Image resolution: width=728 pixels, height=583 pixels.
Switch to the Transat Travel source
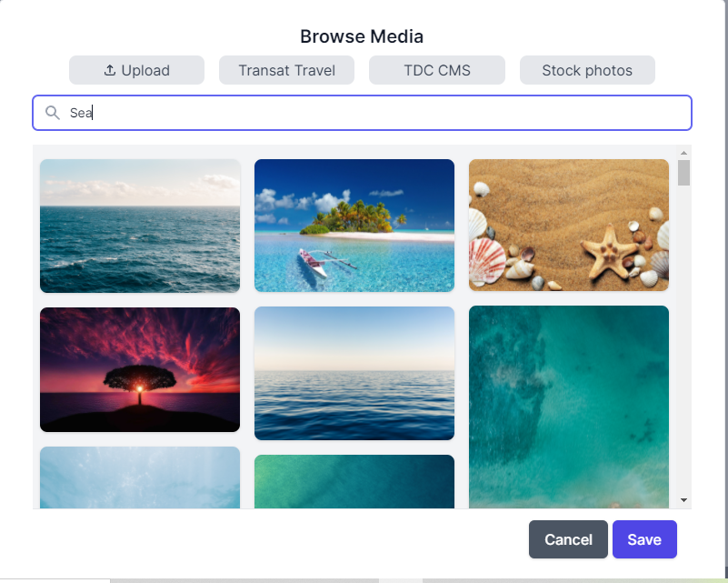click(x=286, y=70)
